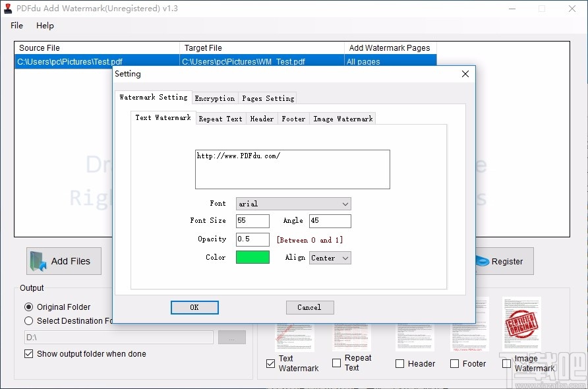588x389 pixels.
Task: Select the C:\Users\pc\Pictures\Test.pdf source row
Action: tap(97, 61)
